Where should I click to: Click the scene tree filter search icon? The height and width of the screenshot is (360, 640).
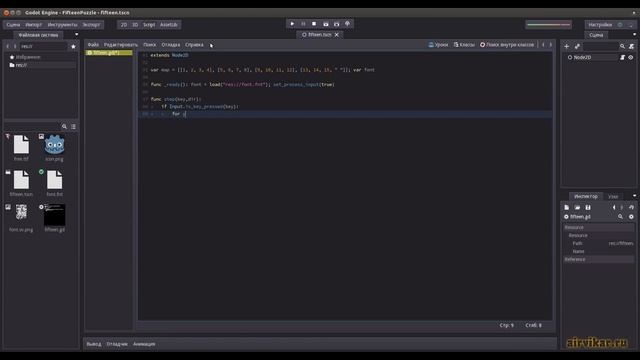tap(622, 47)
